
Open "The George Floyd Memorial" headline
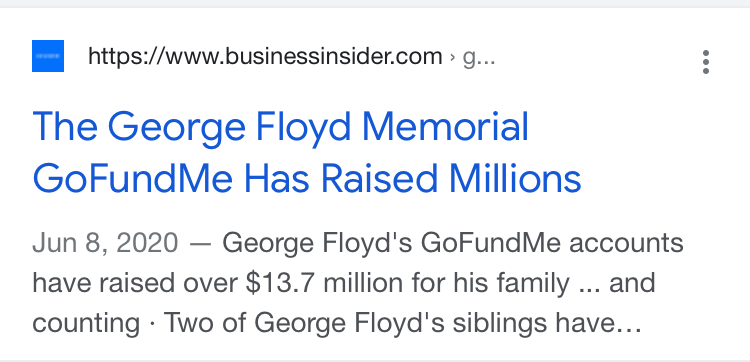tap(280, 126)
